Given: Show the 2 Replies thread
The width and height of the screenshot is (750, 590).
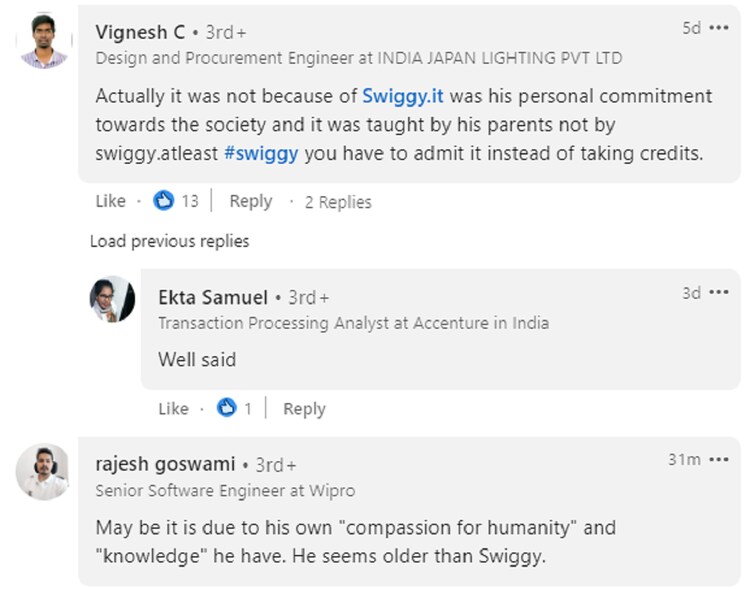Looking at the screenshot, I should coord(338,202).
